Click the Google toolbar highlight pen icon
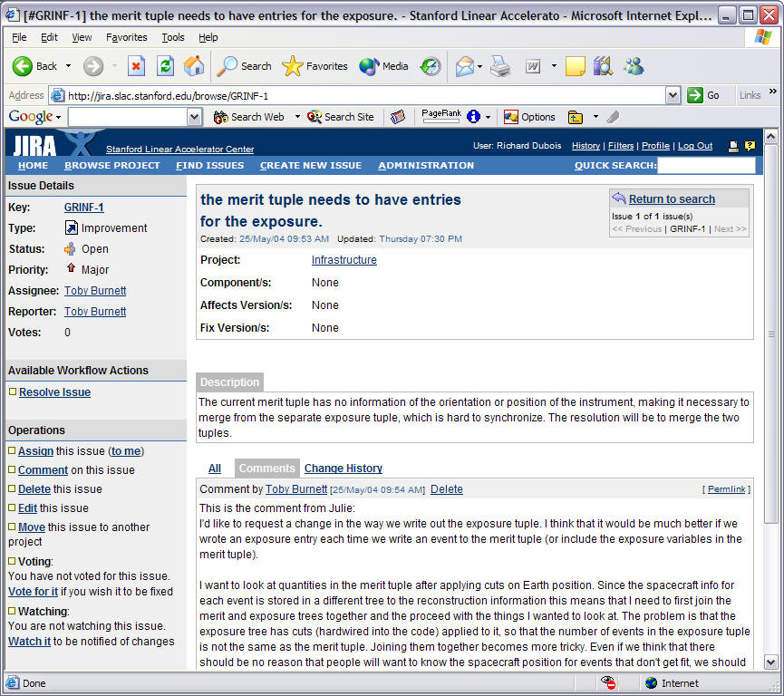Image resolution: width=784 pixels, height=696 pixels. (613, 117)
